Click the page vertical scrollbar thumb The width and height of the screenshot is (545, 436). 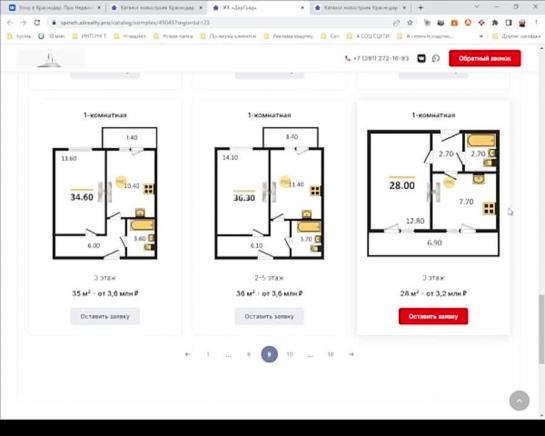click(541, 329)
